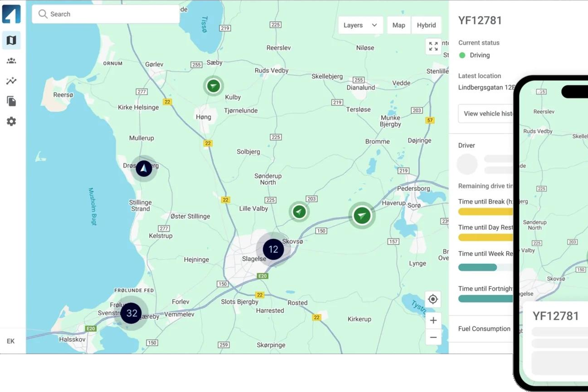Select the dark vehicle marker near Drøsselbjerg

144,168
